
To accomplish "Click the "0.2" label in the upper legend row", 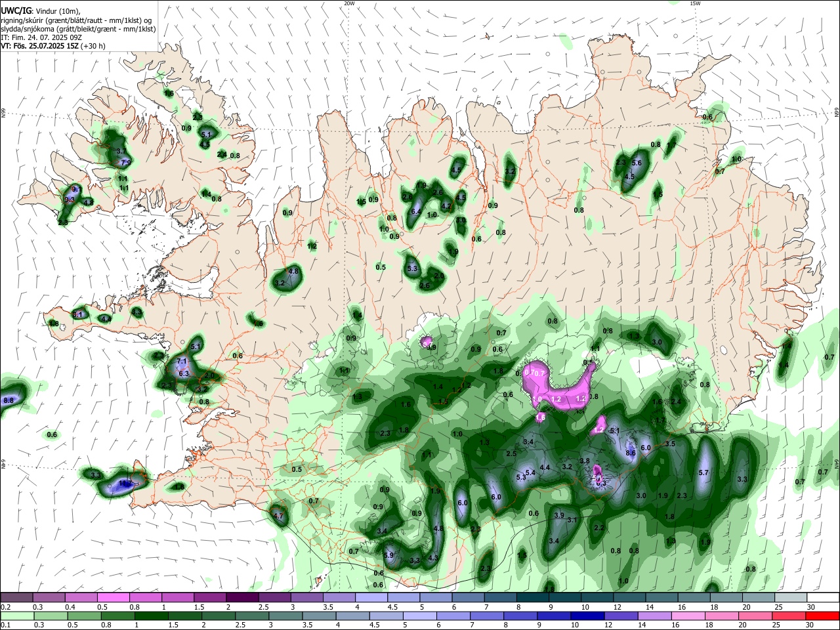I will (x=5, y=607).
